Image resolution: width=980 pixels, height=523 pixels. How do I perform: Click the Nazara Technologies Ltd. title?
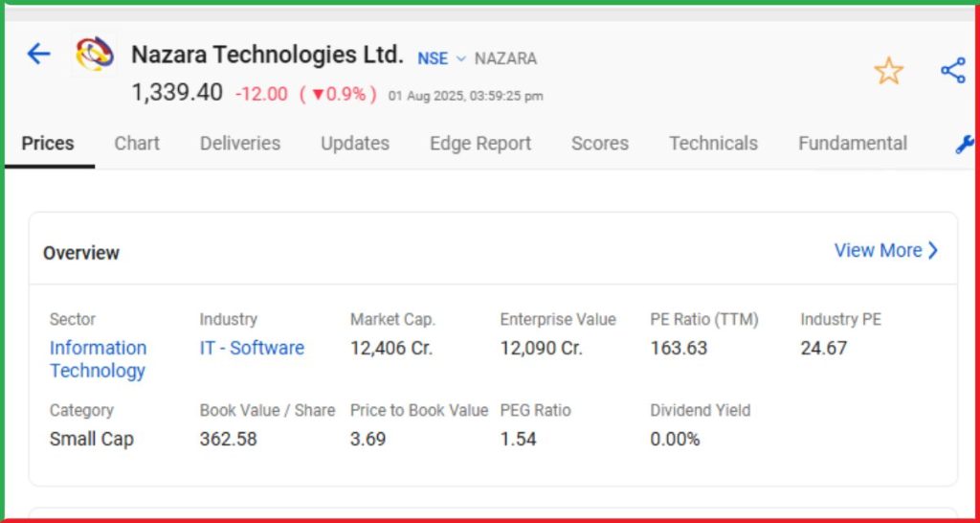click(267, 56)
